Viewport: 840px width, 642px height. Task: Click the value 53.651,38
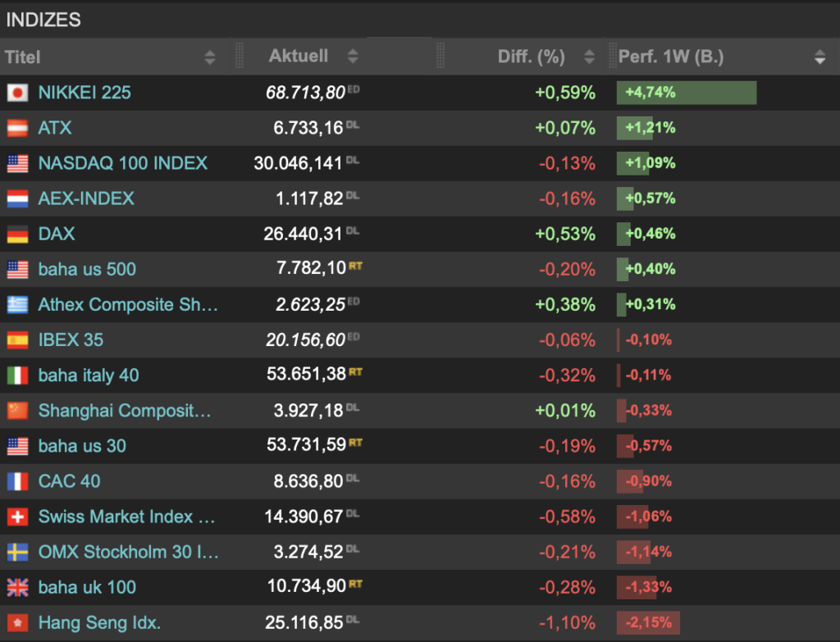(307, 374)
